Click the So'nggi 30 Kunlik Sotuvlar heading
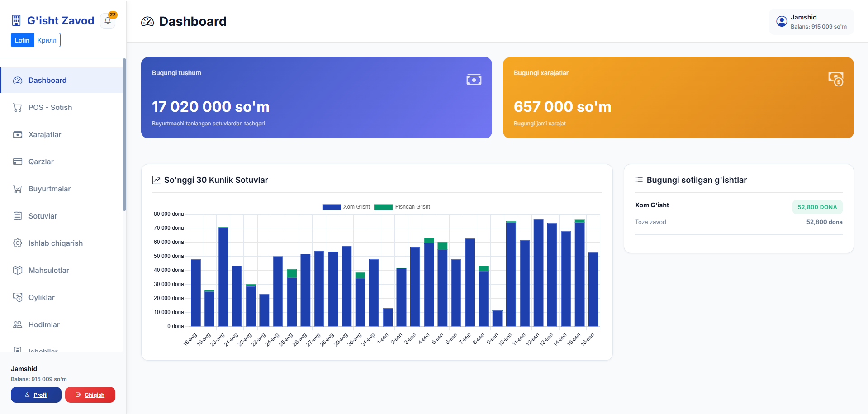 point(216,180)
